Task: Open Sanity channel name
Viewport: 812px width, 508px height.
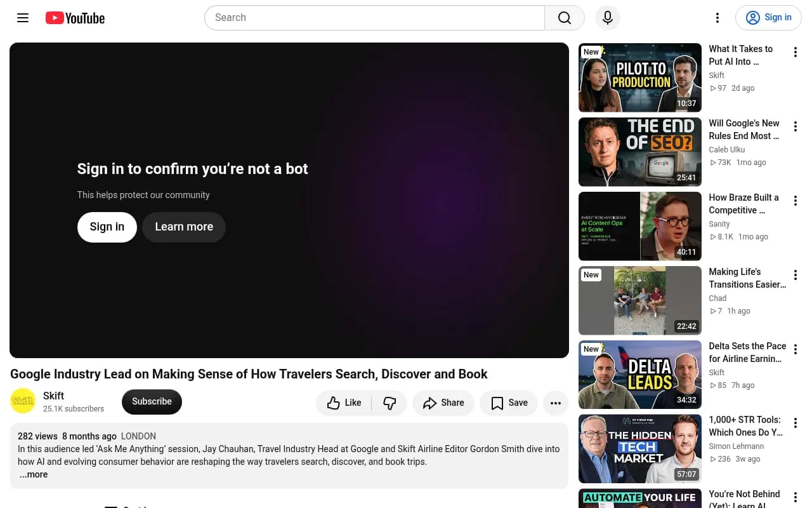Action: coord(719,224)
